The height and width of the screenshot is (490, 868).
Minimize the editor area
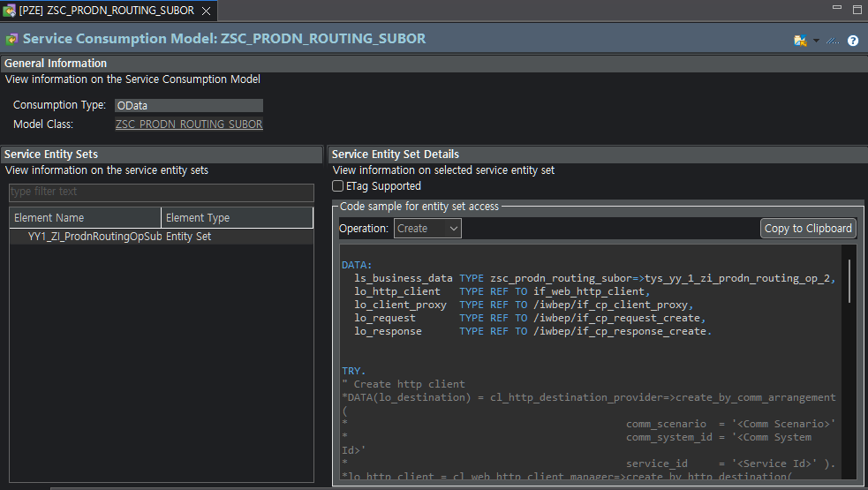pyautogui.click(x=837, y=8)
